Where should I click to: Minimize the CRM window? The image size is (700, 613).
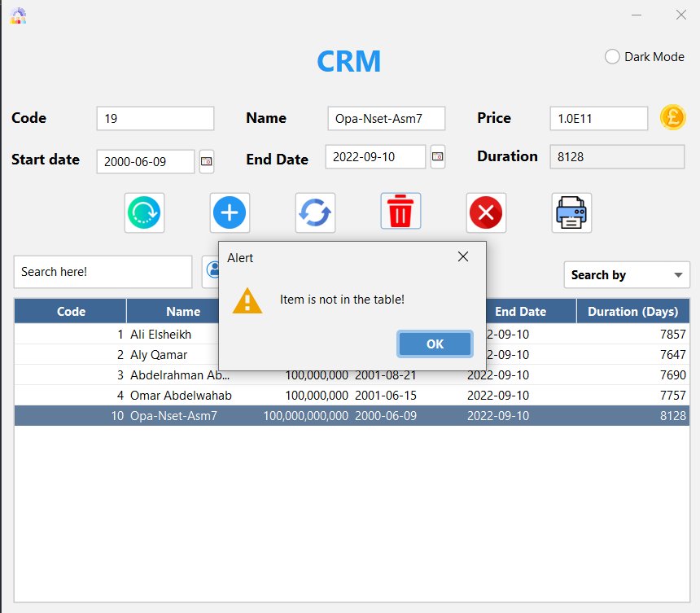[637, 15]
